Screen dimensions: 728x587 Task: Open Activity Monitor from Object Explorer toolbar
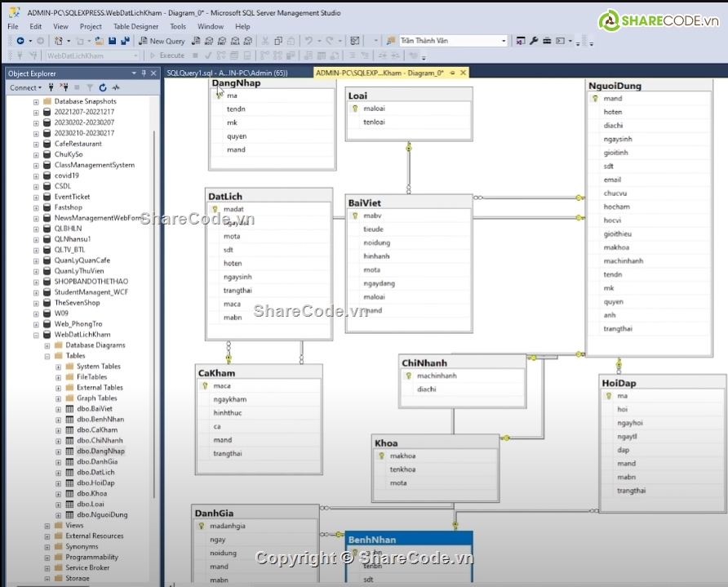[116, 87]
